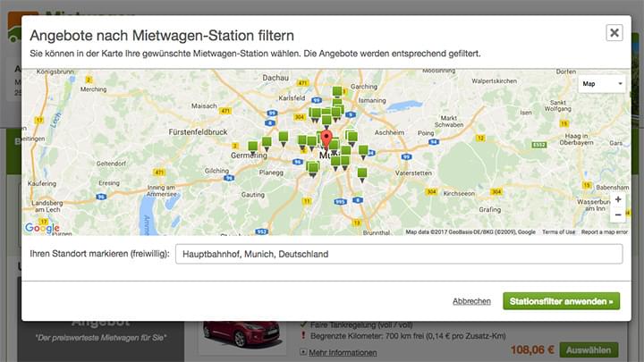Viewport: 644px width, 362px height.
Task: Apply filter with Stationsfilter anwenden button
Action: [561, 301]
